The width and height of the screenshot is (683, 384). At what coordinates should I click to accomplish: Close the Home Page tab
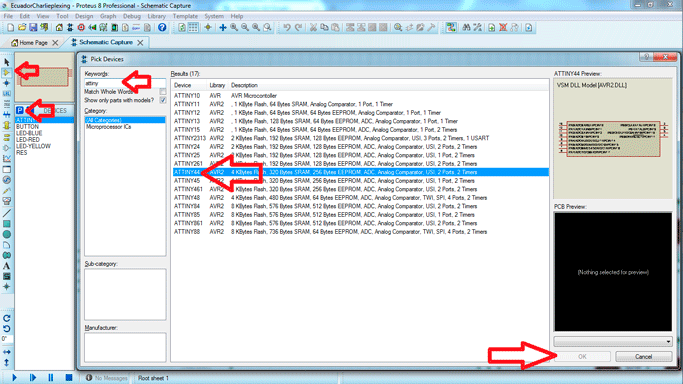55,43
